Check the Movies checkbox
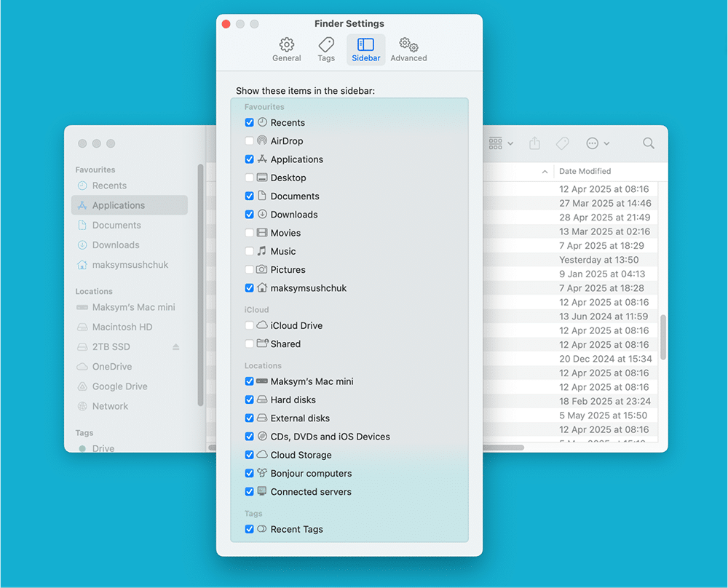Viewport: 728px width, 588px height. click(249, 233)
